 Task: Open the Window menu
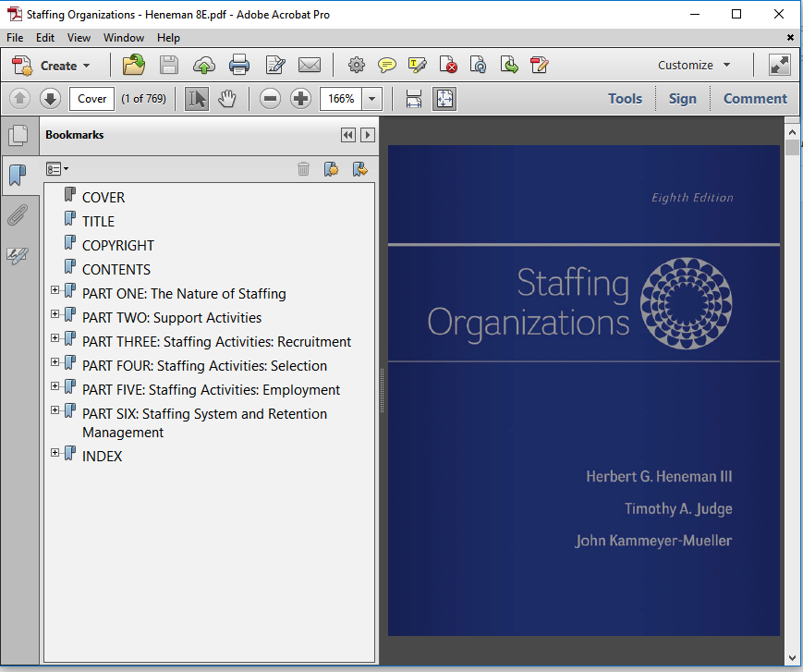(124, 38)
